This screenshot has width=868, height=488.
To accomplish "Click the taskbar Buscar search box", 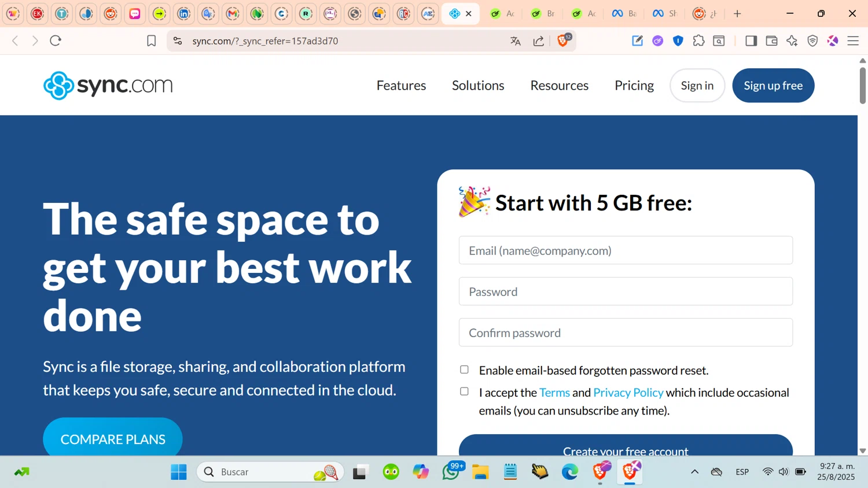I will tap(270, 472).
